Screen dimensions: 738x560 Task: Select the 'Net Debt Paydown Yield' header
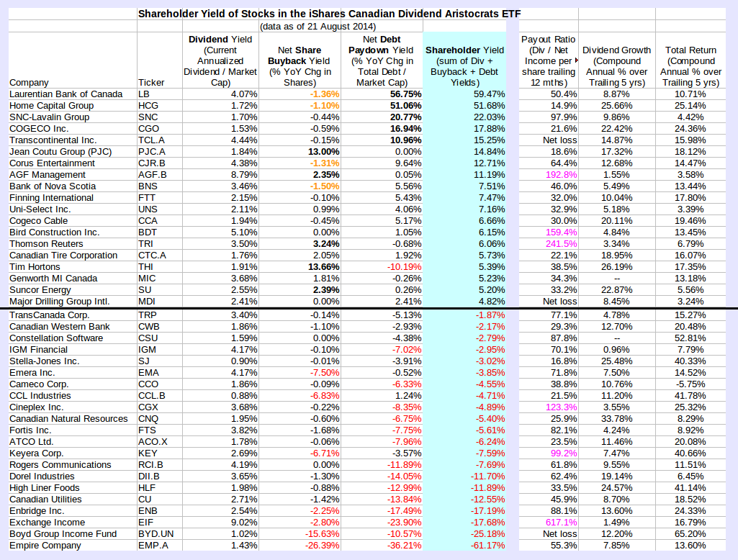tap(382, 60)
